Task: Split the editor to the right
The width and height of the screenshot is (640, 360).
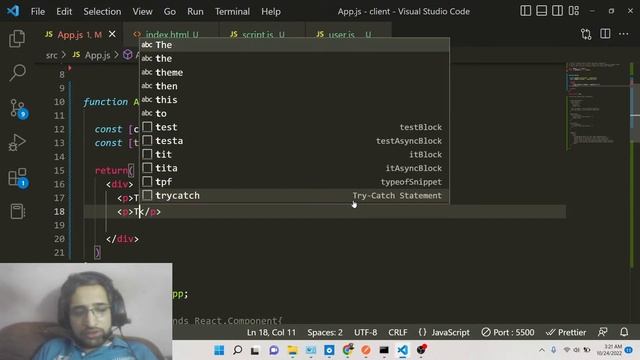Action: tap(605, 34)
